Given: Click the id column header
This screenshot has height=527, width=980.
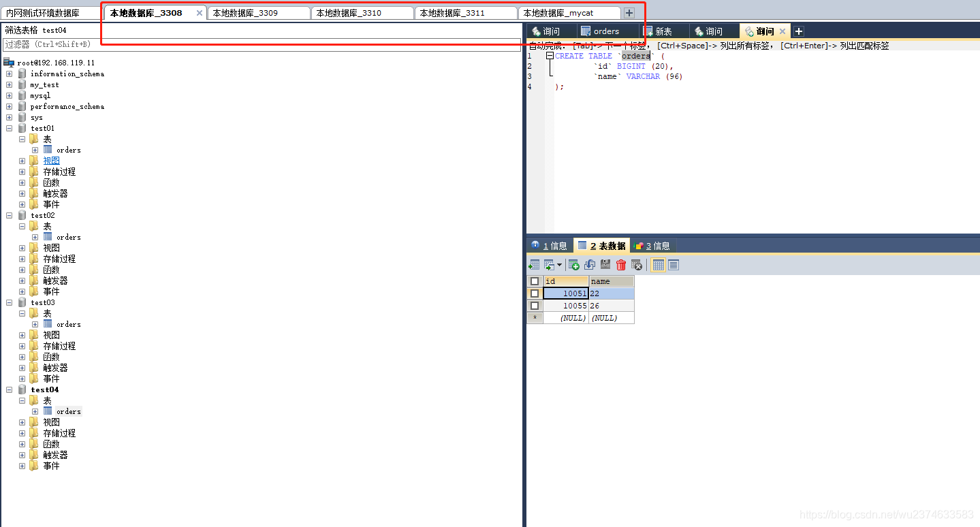Looking at the screenshot, I should point(566,281).
